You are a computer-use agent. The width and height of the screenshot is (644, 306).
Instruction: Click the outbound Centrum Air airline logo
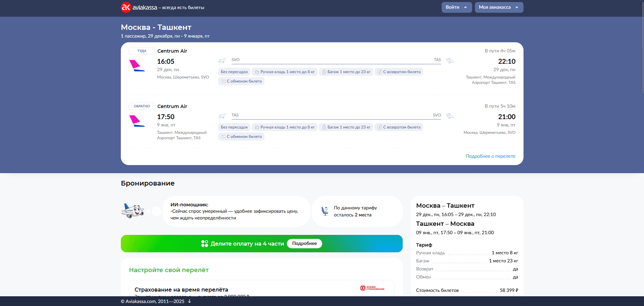click(137, 65)
